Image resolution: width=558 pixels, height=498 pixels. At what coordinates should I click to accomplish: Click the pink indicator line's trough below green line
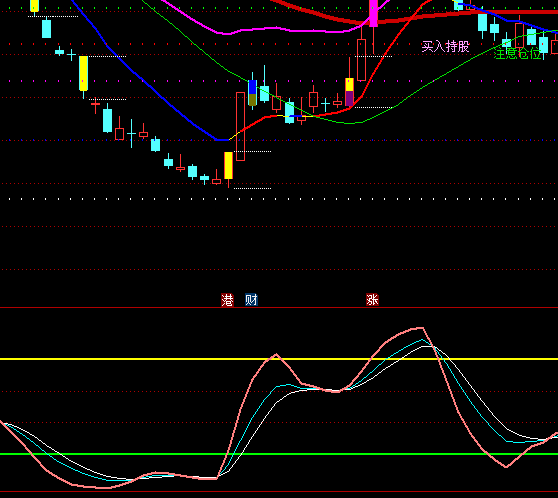pos(506,467)
